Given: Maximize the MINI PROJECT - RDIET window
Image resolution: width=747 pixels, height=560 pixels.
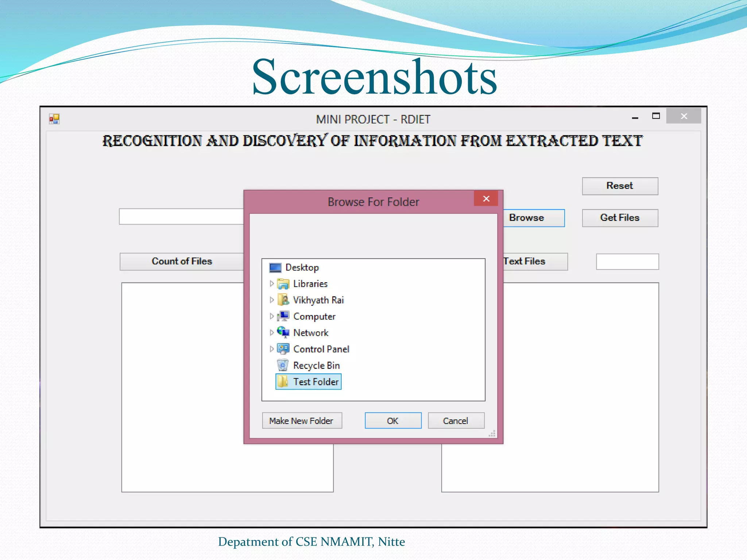Looking at the screenshot, I should (656, 116).
